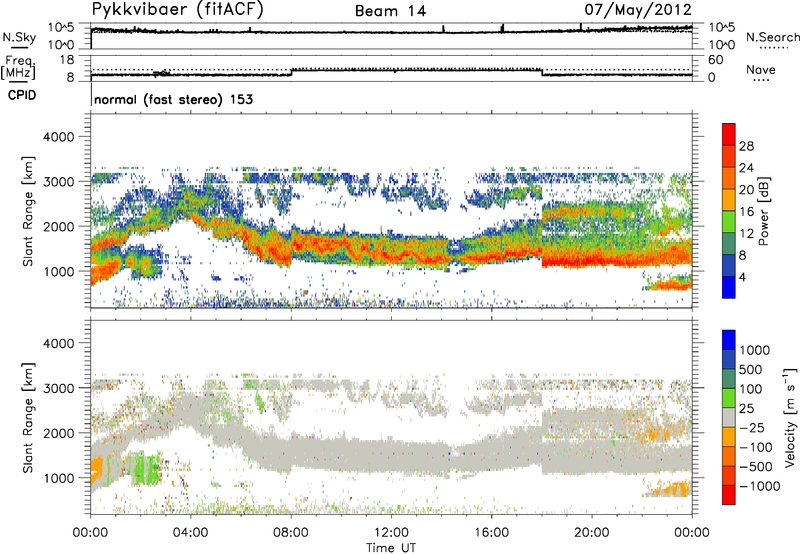Click the light-green 12–16 dB Power swatch

tap(729, 222)
